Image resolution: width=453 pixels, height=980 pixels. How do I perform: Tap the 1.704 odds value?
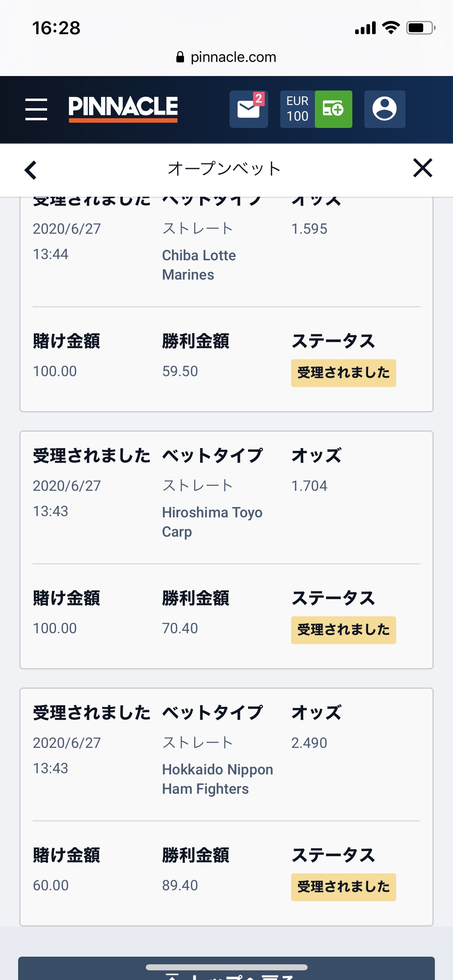pos(309,486)
